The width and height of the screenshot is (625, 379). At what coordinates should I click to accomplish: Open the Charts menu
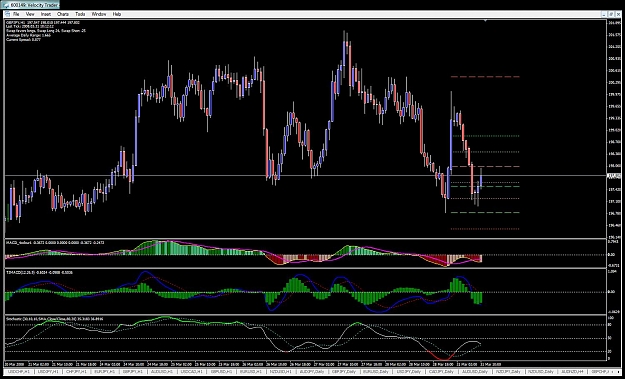(x=63, y=14)
